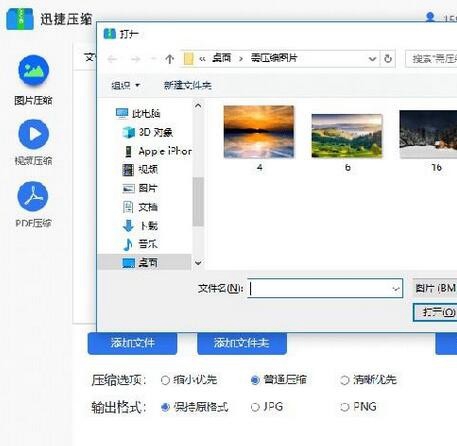Screen dimensions: 457x446
Task: Click the folder icon in address bar
Action: [x=189, y=59]
